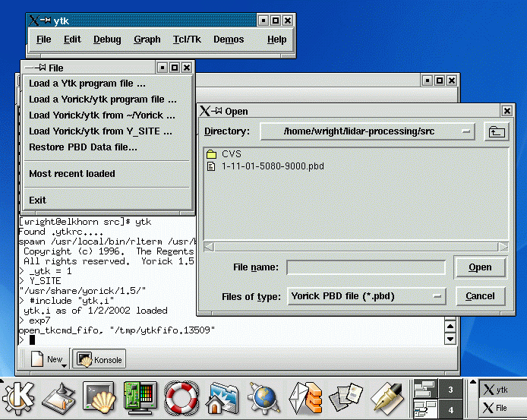Click the file list horizontal scrollbar

coord(355,246)
